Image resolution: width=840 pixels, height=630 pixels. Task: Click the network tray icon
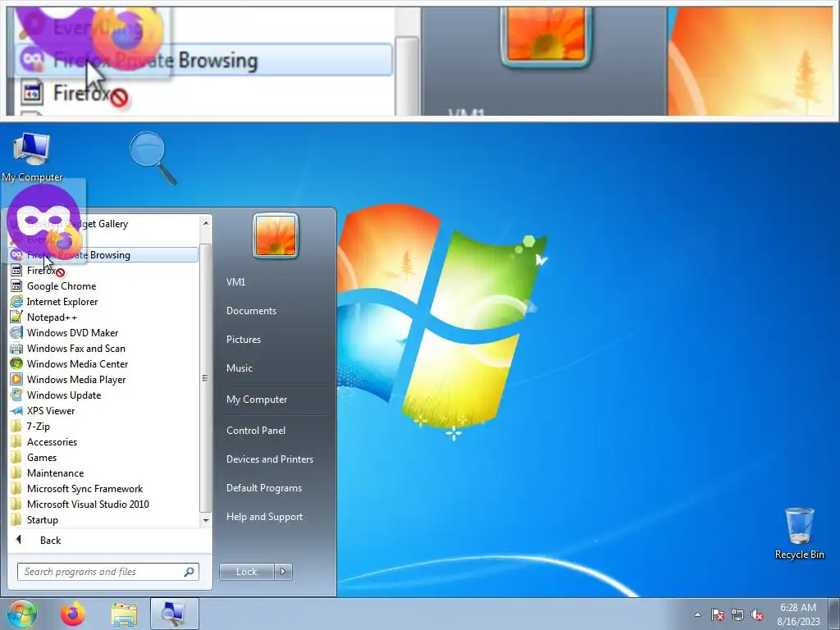[x=737, y=614]
